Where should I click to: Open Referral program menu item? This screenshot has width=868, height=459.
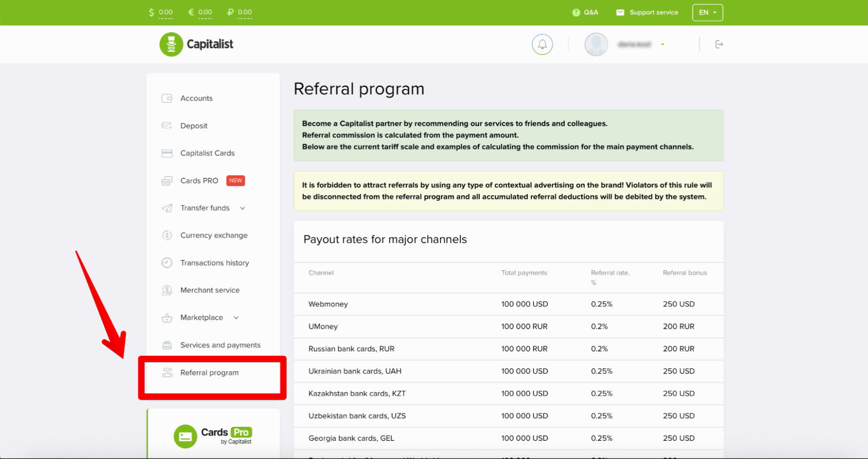[x=209, y=373]
